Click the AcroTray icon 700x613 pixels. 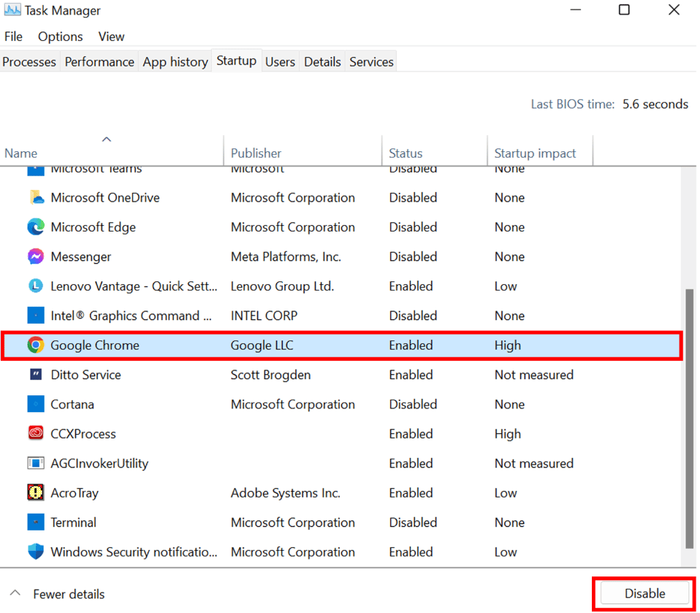tap(36, 492)
